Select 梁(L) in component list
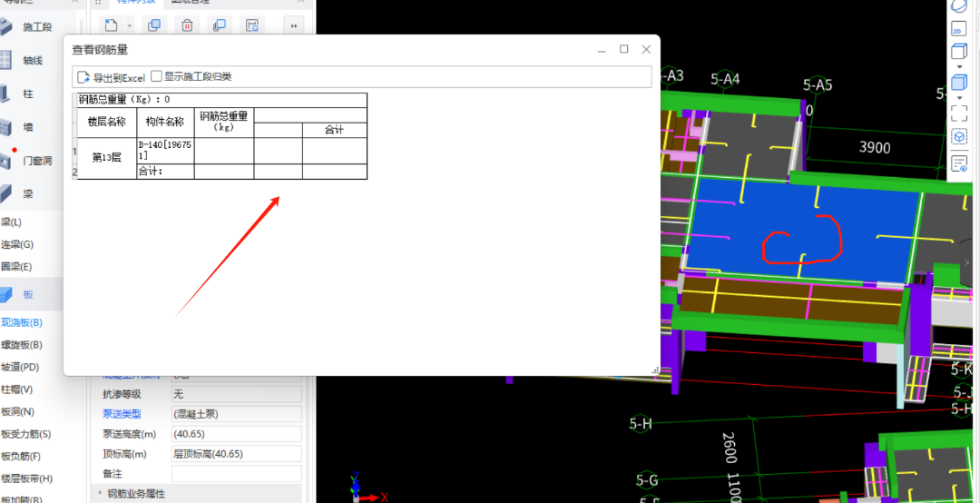Viewport: 980px width, 503px height. pyautogui.click(x=11, y=222)
